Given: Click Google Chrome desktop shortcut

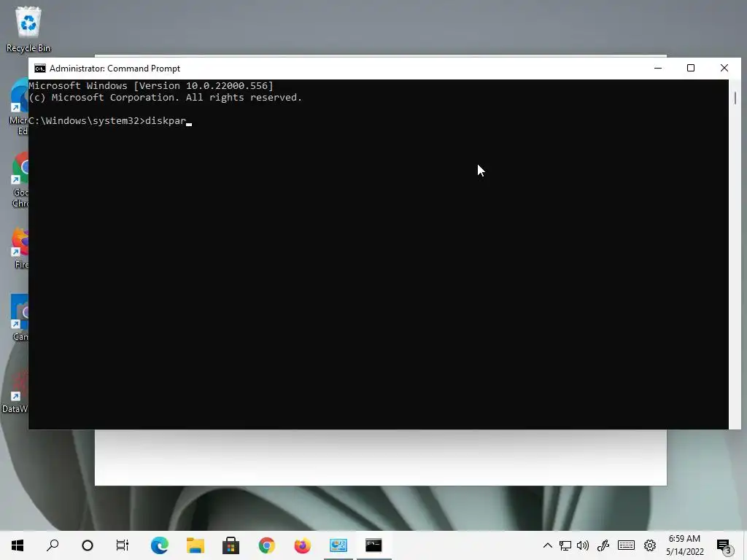Looking at the screenshot, I should click(x=20, y=180).
